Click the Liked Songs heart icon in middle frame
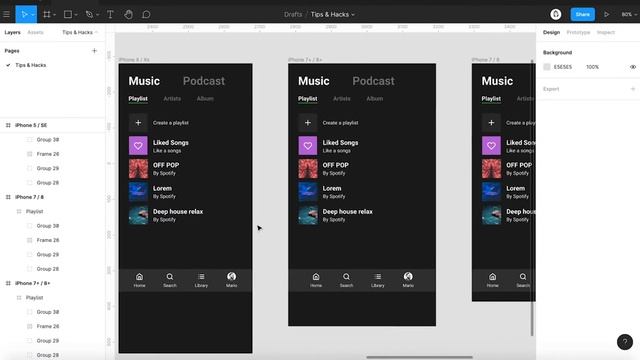640x360 pixels. pyautogui.click(x=308, y=146)
